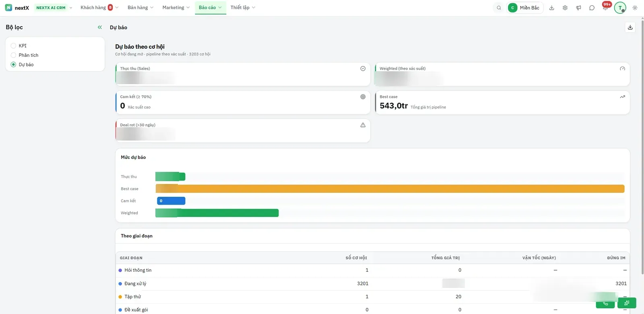Viewport: 644px width, 314px height.
Task: Click the user avatar labeled T
Action: pyautogui.click(x=620, y=8)
